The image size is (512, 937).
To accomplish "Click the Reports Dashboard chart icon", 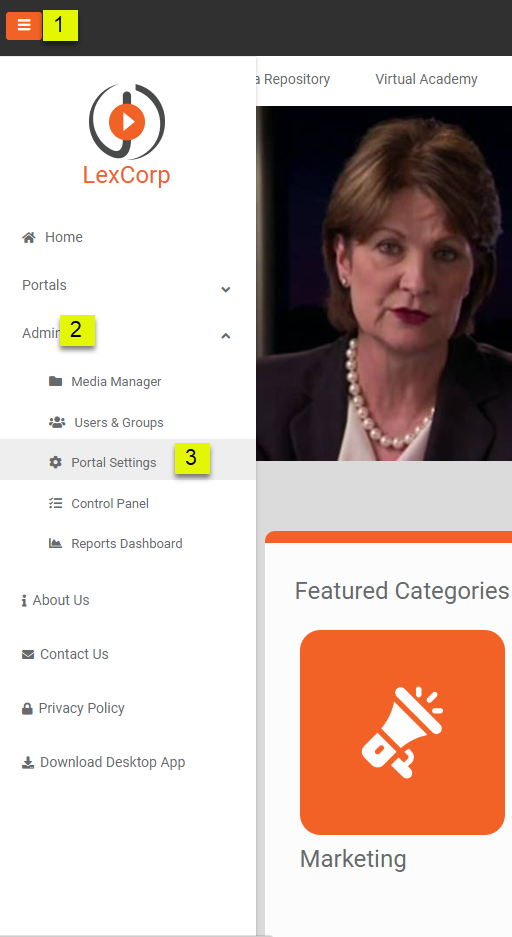I will [x=56, y=543].
